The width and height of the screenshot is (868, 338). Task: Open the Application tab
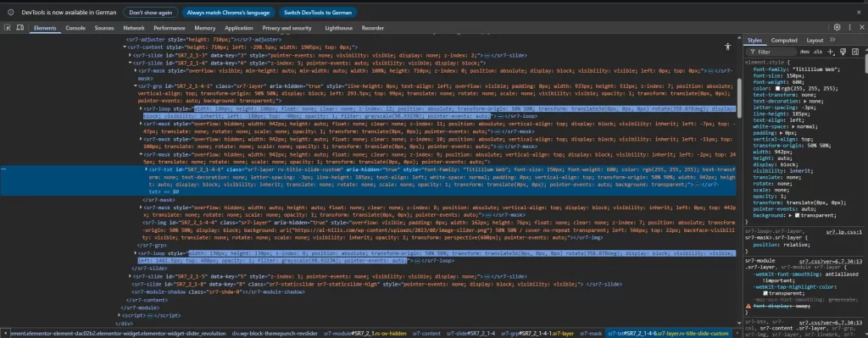[239, 28]
